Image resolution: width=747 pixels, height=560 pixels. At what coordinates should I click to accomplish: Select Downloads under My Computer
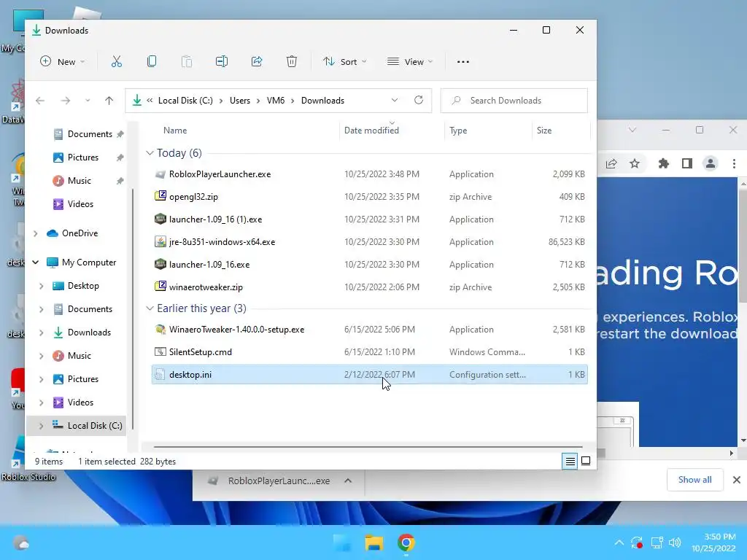(x=89, y=332)
